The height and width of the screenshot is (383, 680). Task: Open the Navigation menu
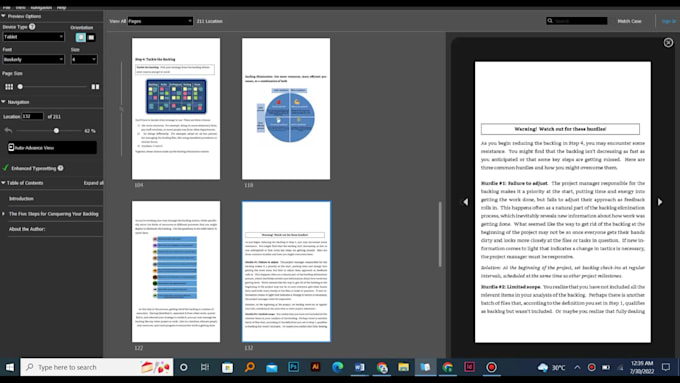pos(41,7)
